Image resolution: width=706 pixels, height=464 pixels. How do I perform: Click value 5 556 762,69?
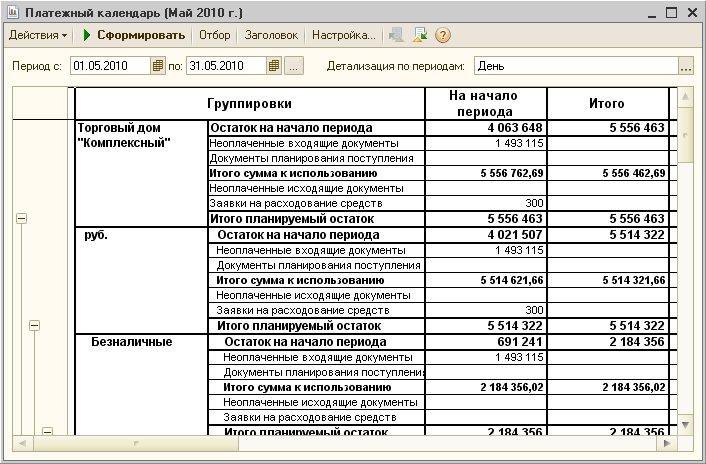point(512,173)
